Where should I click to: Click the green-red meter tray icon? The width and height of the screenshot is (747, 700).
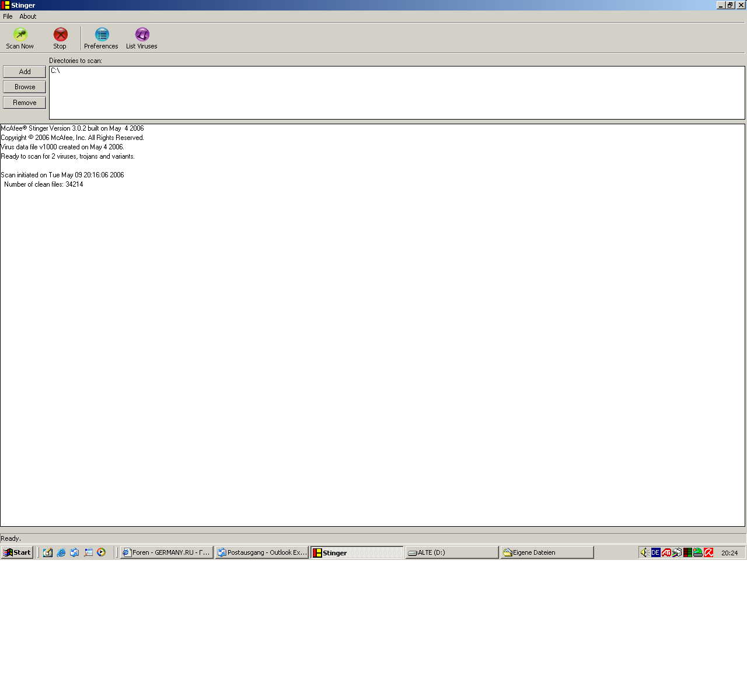click(687, 552)
